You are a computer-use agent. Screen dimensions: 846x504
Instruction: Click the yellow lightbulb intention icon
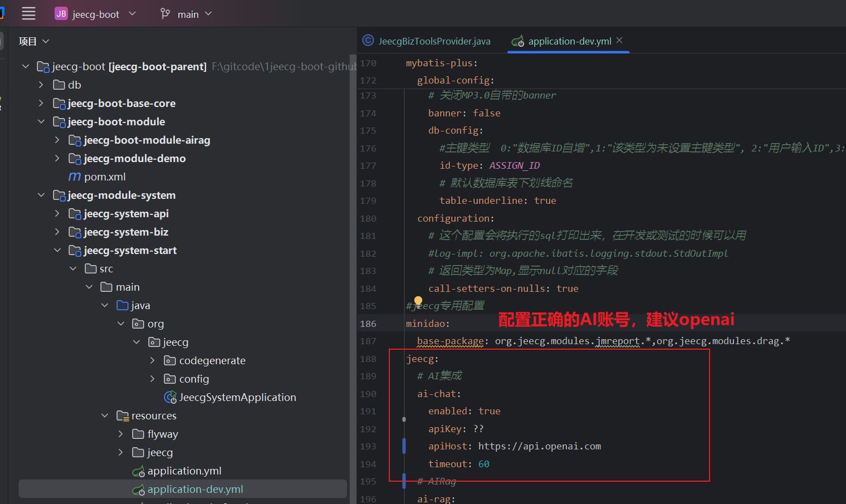pyautogui.click(x=418, y=302)
